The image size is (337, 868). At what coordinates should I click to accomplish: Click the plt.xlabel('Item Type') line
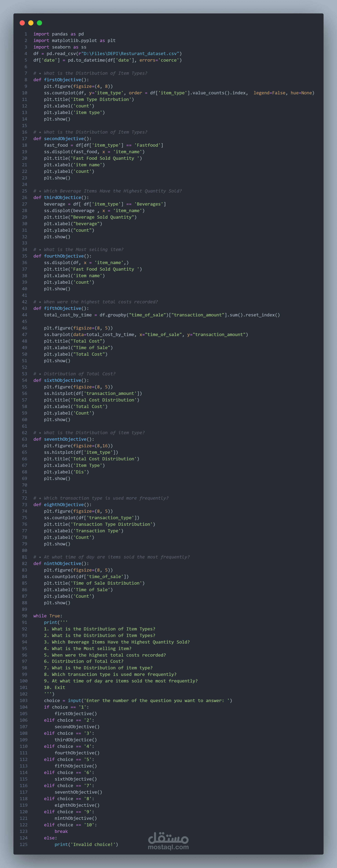pyautogui.click(x=74, y=465)
